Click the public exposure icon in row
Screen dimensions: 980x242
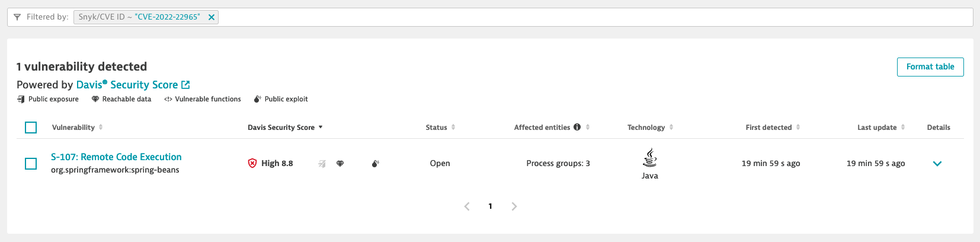click(322, 164)
